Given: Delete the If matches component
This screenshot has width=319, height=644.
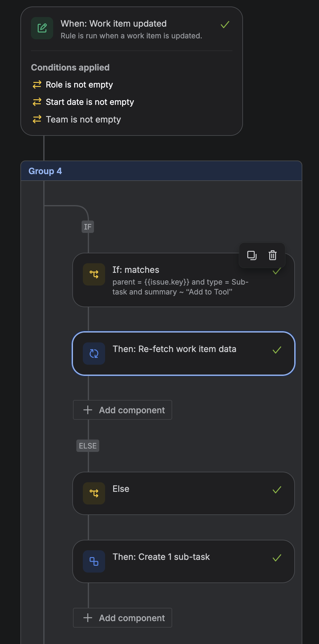Looking at the screenshot, I should click(x=273, y=255).
